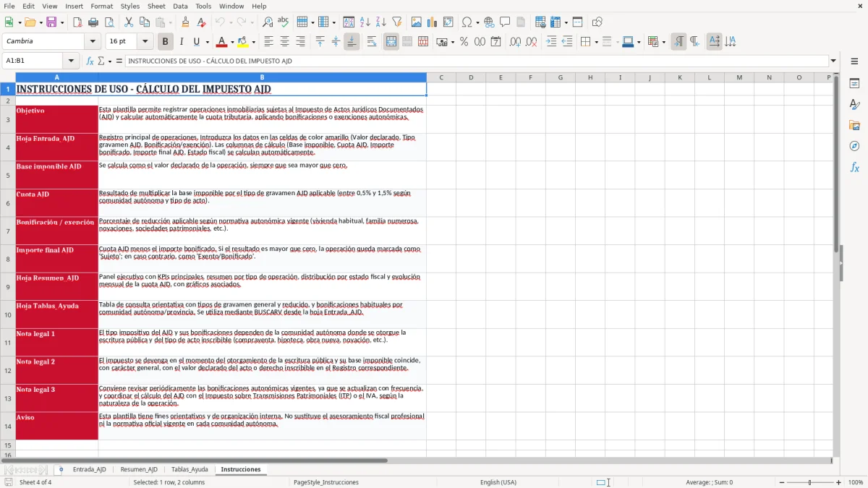The image size is (868, 488).
Task: Open the font size dropdown
Action: click(x=145, y=42)
